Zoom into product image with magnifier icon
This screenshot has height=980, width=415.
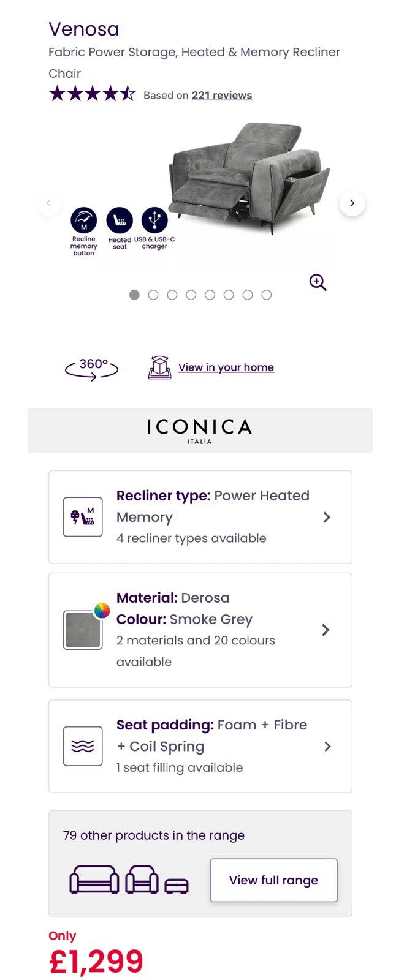point(318,282)
